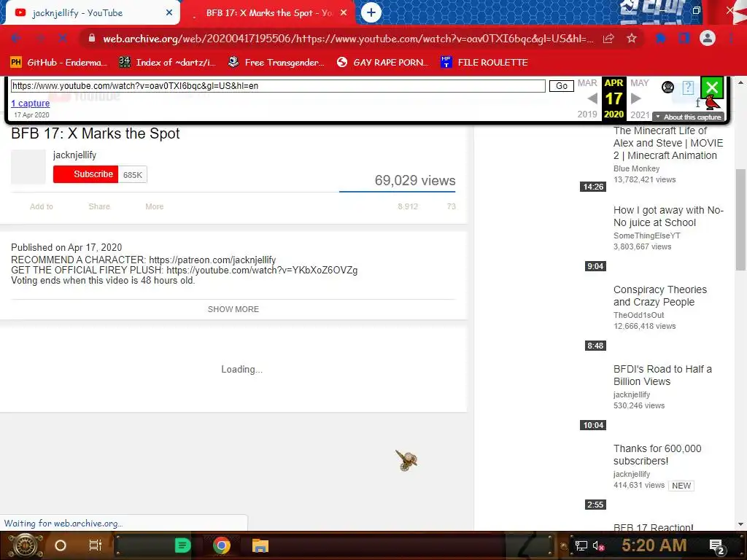Click the scrollbar down arrow
The height and width of the screenshot is (560, 747).
coord(741,524)
